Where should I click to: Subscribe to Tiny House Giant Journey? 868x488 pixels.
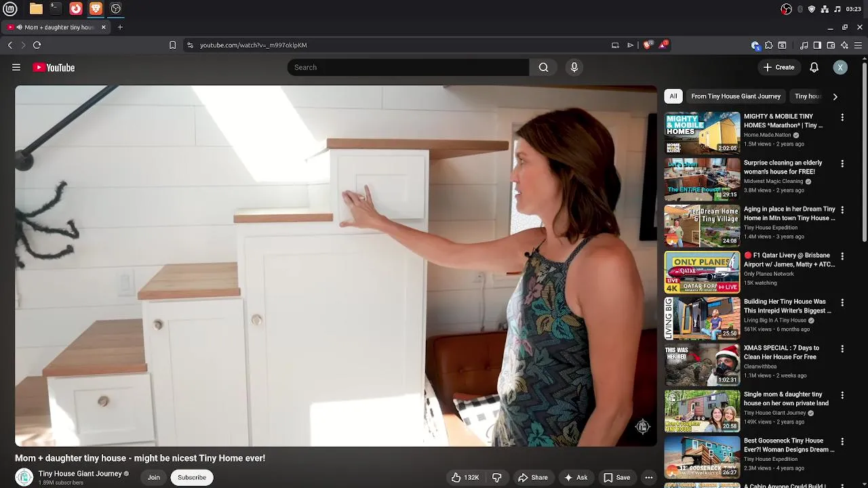click(x=192, y=477)
